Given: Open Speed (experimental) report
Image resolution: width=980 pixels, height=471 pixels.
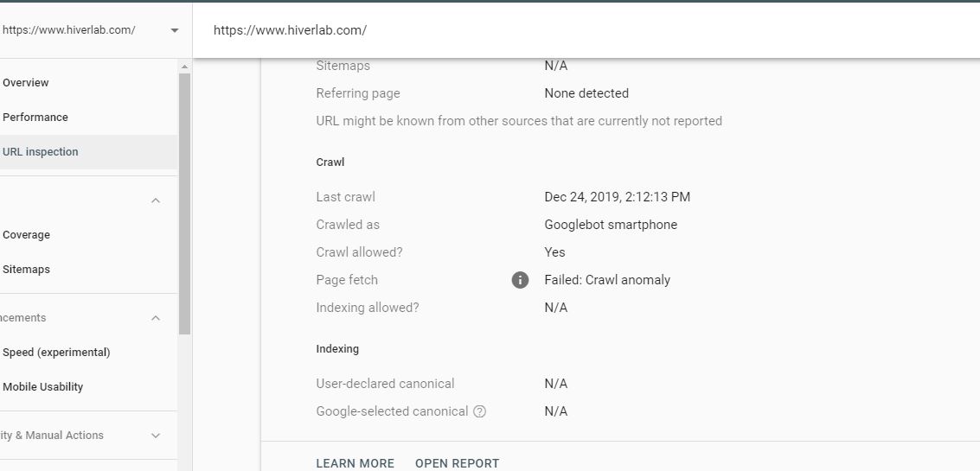Looking at the screenshot, I should pos(56,353).
